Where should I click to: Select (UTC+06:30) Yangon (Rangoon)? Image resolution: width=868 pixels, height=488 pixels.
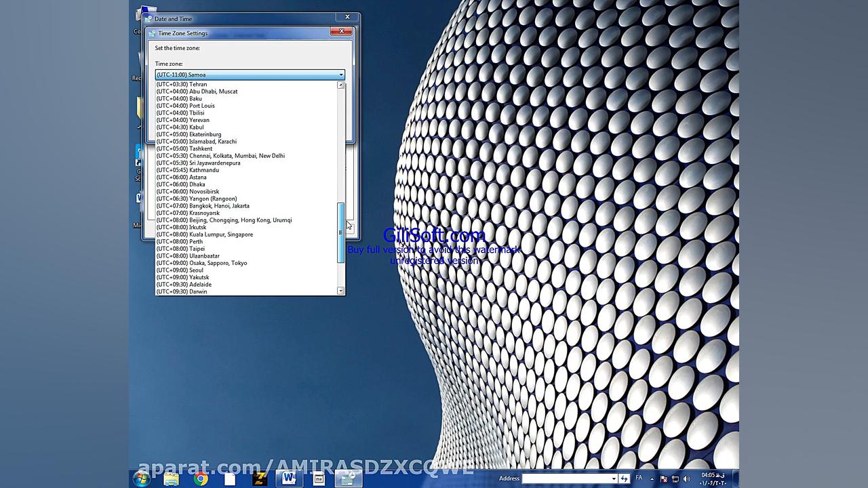pyautogui.click(x=246, y=199)
